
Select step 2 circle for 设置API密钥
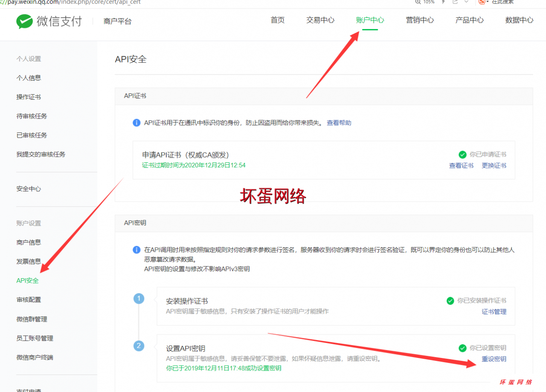[x=139, y=346]
